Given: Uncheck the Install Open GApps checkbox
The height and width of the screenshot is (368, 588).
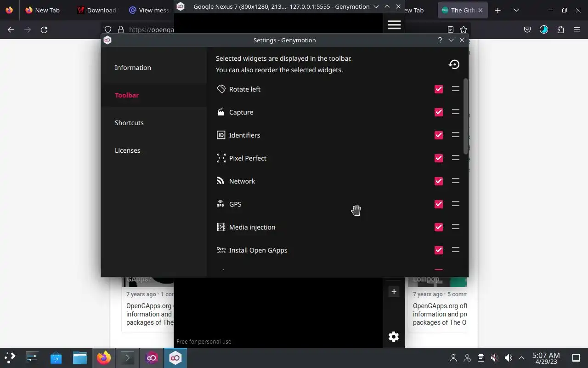Looking at the screenshot, I should coord(439,250).
